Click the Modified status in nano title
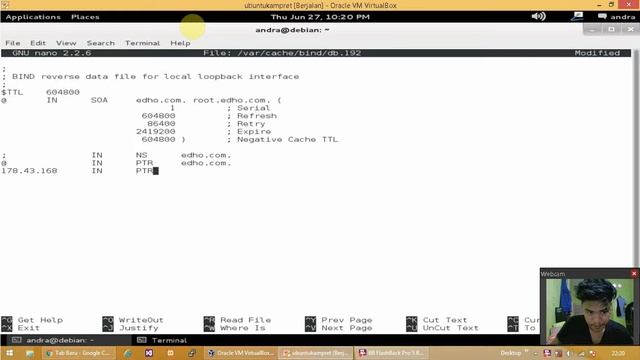640x360 pixels. [597, 53]
